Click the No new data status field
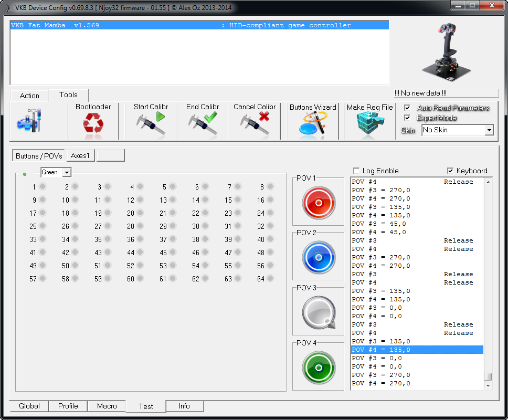 (x=446, y=93)
